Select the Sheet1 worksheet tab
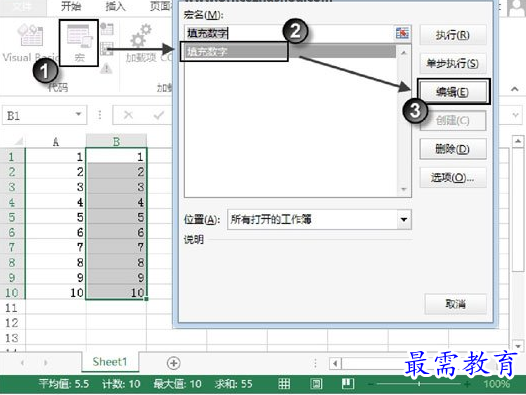Image resolution: width=526 pixels, height=395 pixels. point(110,362)
